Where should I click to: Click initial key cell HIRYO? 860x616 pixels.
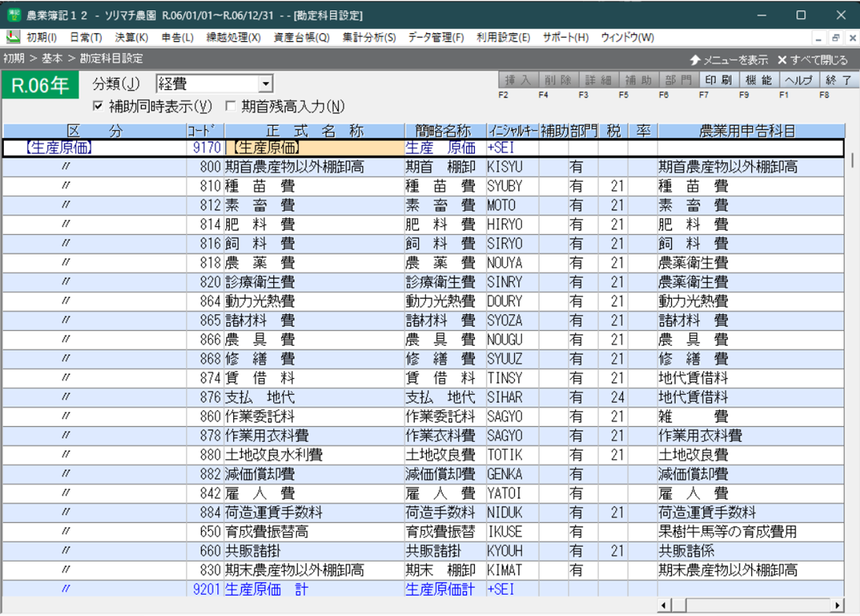[512, 225]
